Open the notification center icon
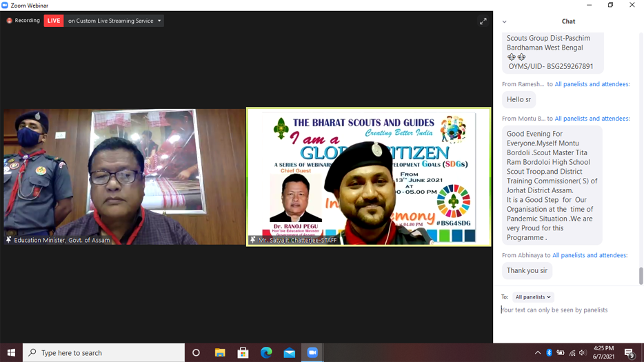The width and height of the screenshot is (644, 362). 629,353
